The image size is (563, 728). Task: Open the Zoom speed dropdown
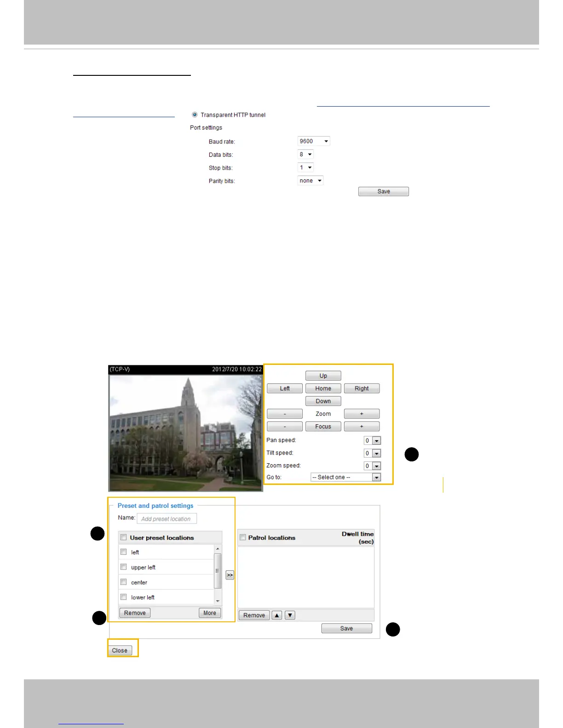tap(372, 466)
